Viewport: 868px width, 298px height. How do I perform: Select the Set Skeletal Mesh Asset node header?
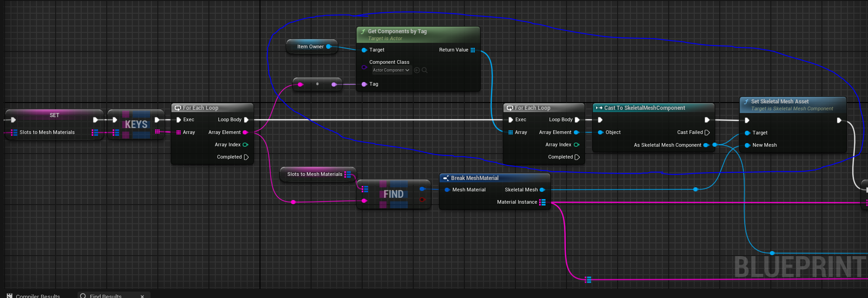pos(793,105)
